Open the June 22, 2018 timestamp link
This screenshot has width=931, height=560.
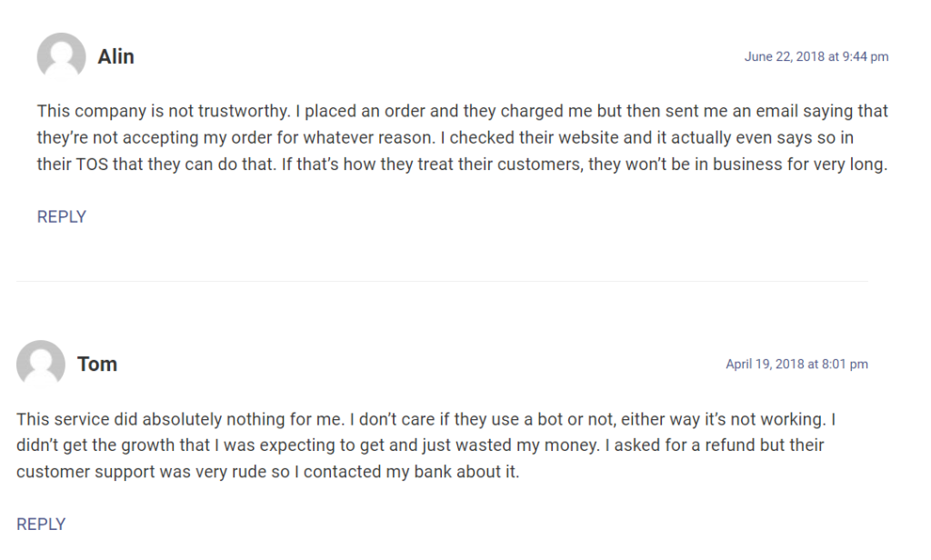click(816, 56)
